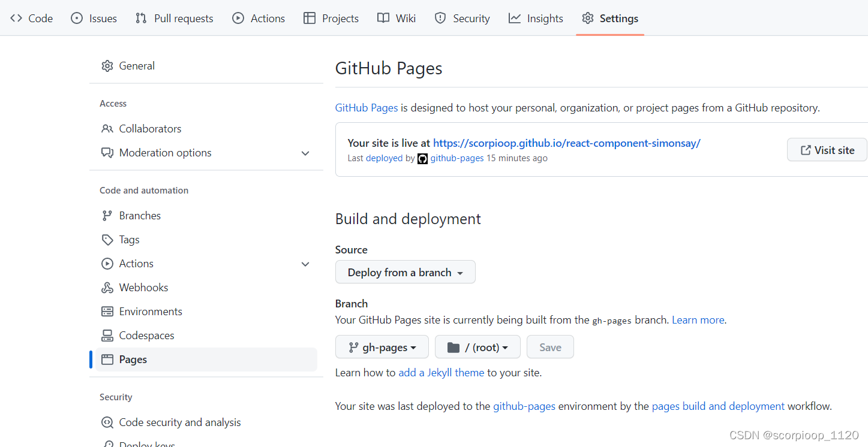Click the github-pages bot avatar
868x447 pixels.
pyautogui.click(x=422, y=158)
